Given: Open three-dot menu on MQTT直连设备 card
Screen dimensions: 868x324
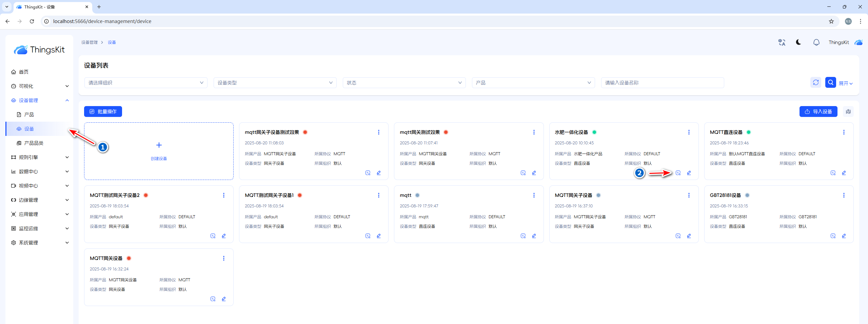Looking at the screenshot, I should 844,132.
